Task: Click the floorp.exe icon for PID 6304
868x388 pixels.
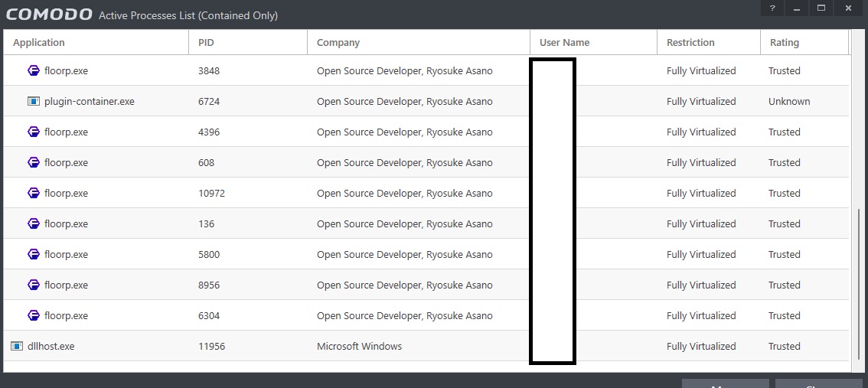Action: (x=34, y=315)
